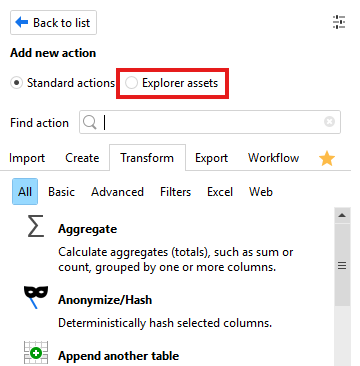Switch to the Transform tab

click(147, 158)
